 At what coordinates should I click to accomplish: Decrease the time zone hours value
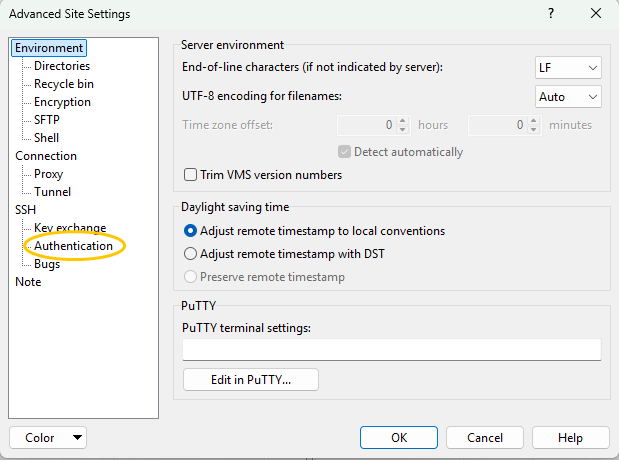coord(402,130)
